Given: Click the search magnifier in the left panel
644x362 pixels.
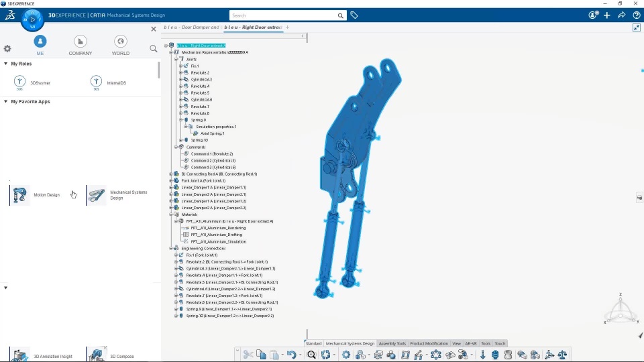Looking at the screenshot, I should point(153,48).
